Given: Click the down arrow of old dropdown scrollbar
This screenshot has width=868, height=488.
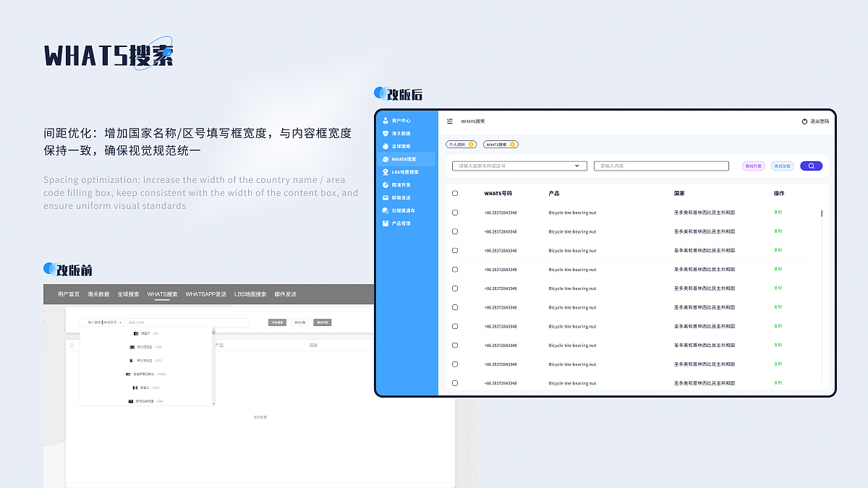Looking at the screenshot, I should pyautogui.click(x=213, y=403).
